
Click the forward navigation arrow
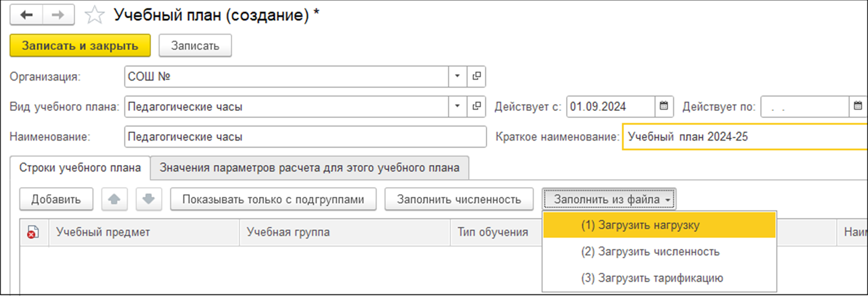58,15
